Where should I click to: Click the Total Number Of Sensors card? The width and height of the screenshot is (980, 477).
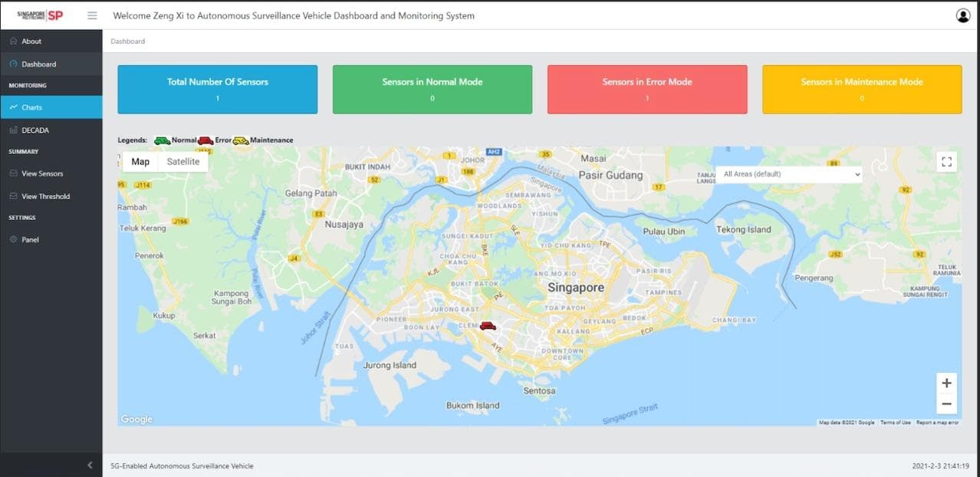click(x=218, y=90)
